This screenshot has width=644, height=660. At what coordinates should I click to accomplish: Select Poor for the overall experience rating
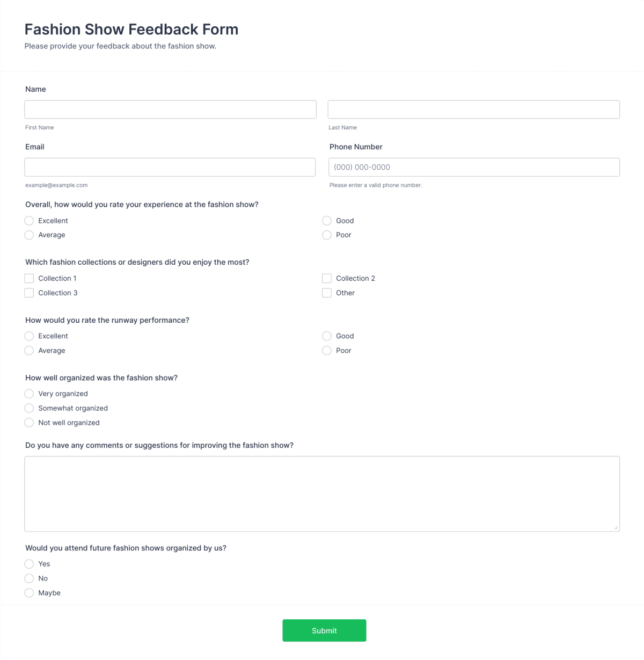pos(327,235)
